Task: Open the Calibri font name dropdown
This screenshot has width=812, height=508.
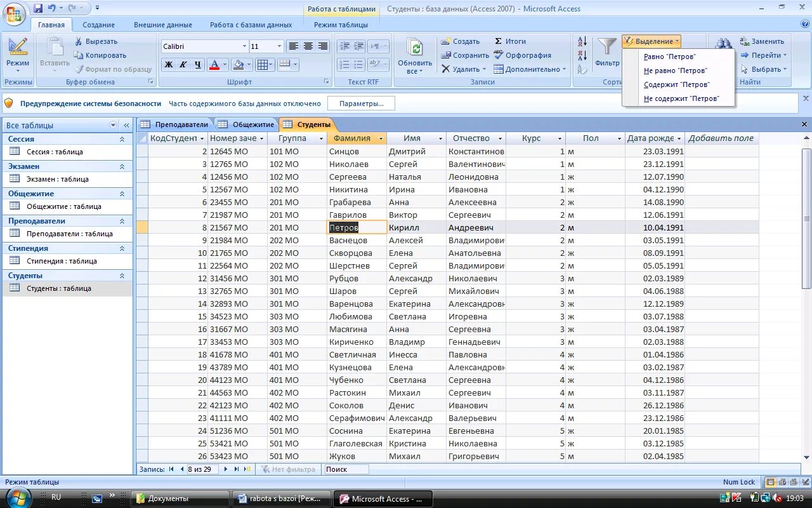Action: pos(245,46)
